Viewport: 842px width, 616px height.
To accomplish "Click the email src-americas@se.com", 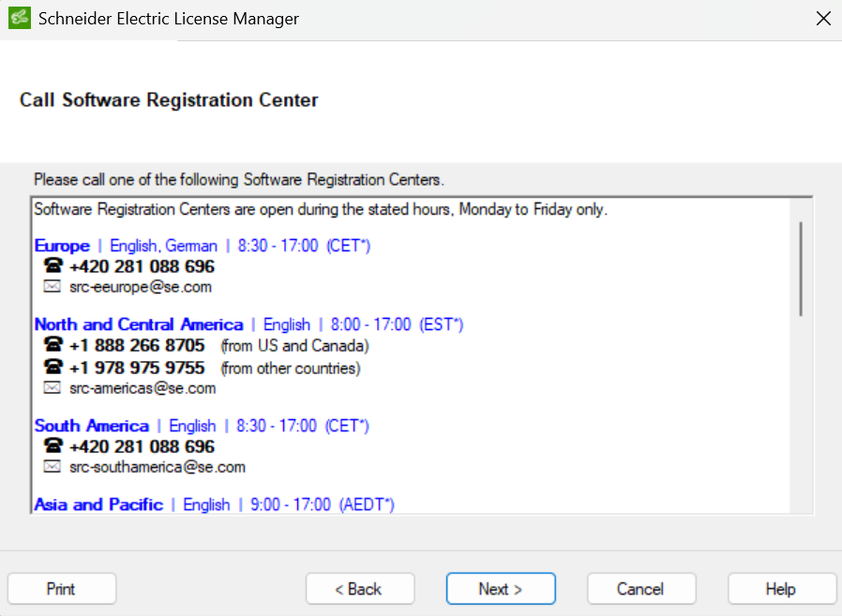I will tap(143, 388).
